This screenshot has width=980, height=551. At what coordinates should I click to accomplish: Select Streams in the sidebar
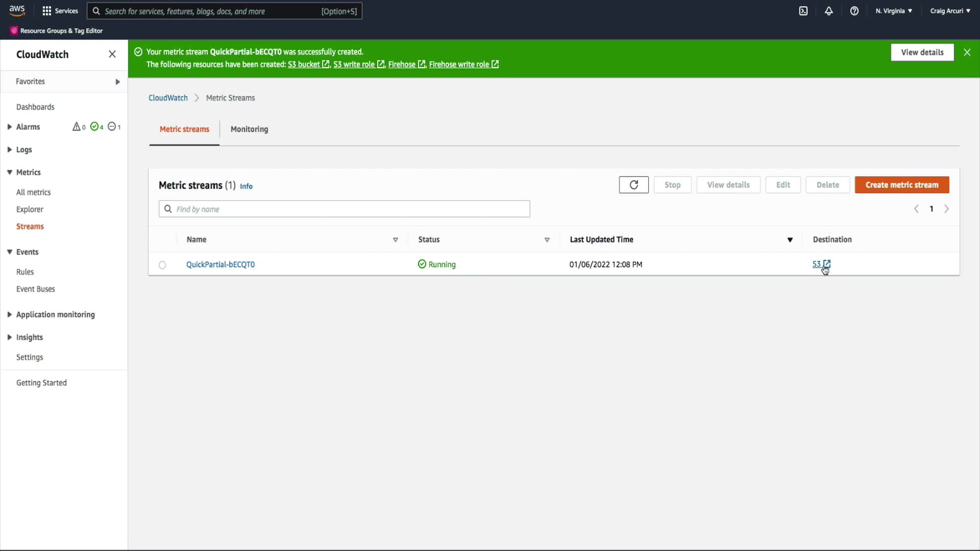click(x=30, y=227)
